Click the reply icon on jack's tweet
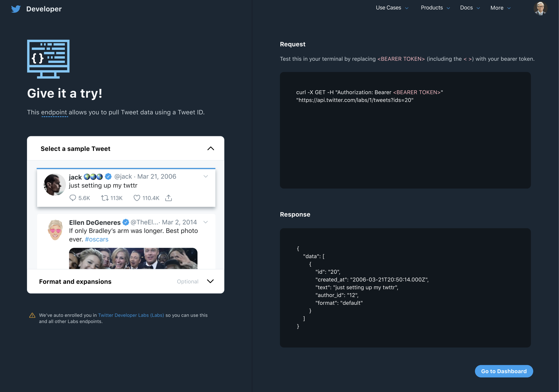559x392 pixels. 73,198
